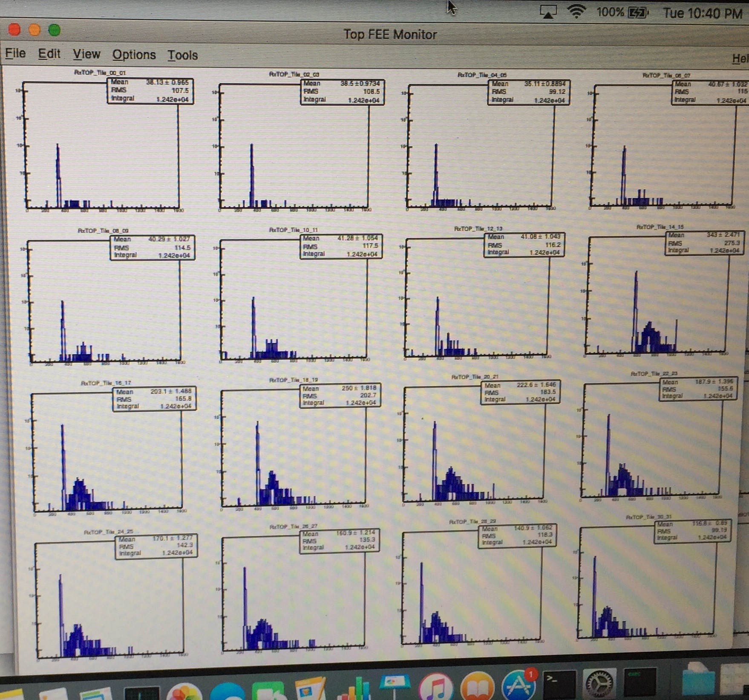Click the AirPlay display icon in menu bar
The width and height of the screenshot is (749, 700).
(548, 12)
